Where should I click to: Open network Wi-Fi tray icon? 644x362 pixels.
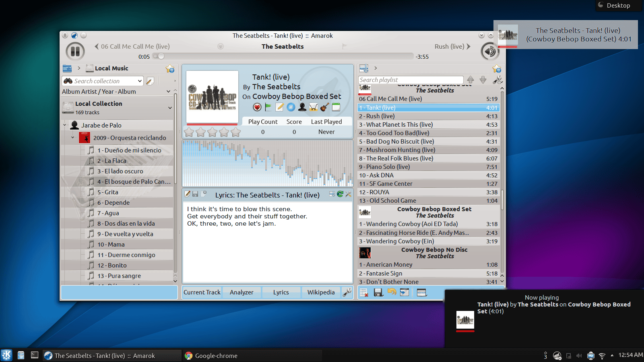pyautogui.click(x=602, y=356)
